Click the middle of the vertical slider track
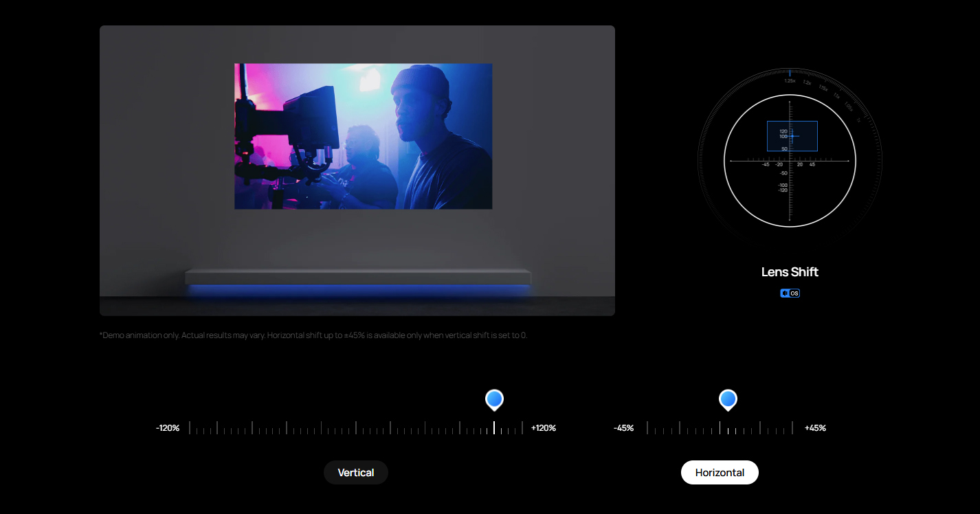The image size is (980, 514). [x=356, y=428]
